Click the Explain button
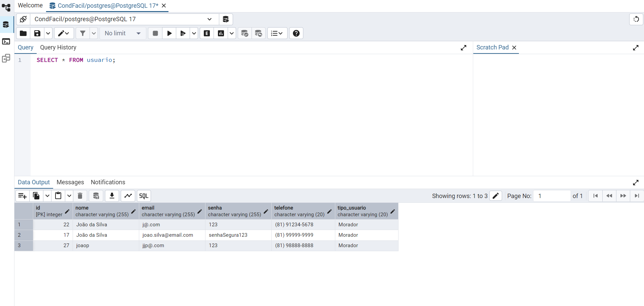The width and height of the screenshot is (644, 306). pos(207,33)
